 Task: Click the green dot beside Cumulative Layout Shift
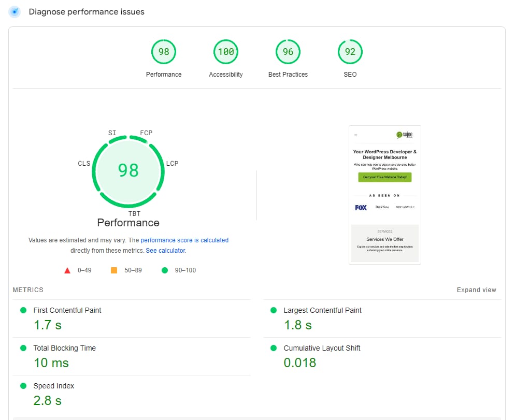tap(273, 348)
